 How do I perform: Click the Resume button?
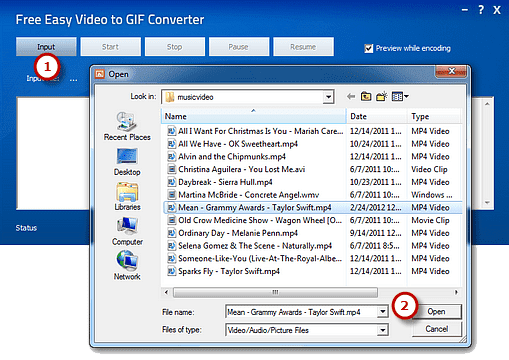(303, 47)
